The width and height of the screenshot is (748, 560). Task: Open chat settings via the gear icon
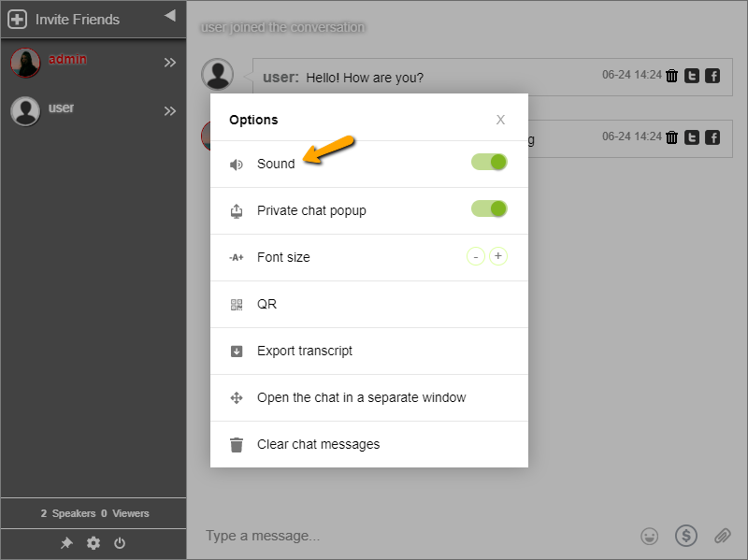(x=93, y=543)
